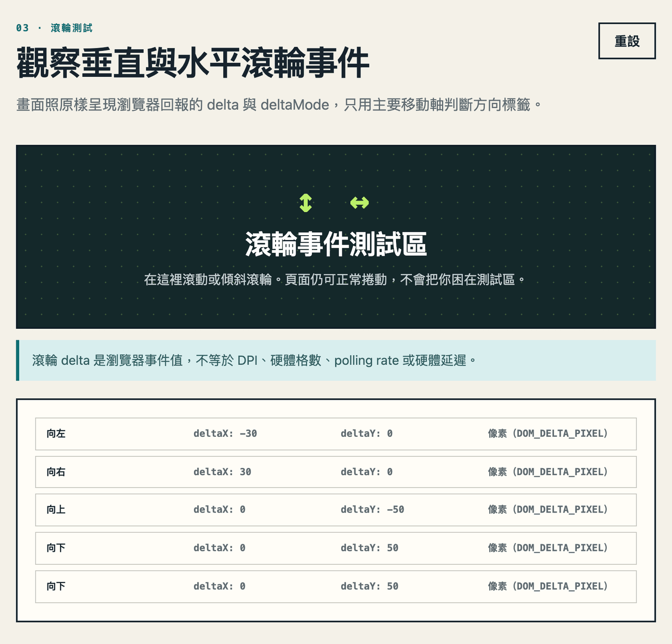Screen dimensions: 672x644
Task: Click the 重設 reset button
Action: pos(627,41)
